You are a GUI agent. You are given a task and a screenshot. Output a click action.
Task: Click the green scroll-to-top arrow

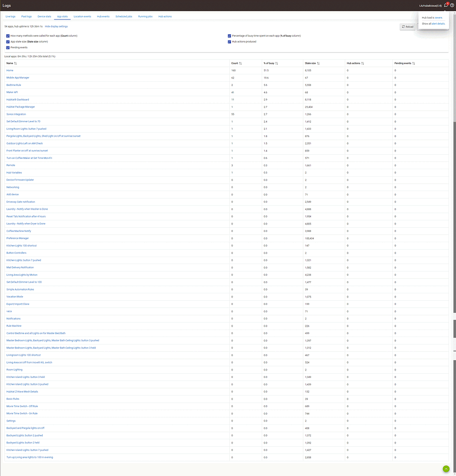(x=446, y=469)
